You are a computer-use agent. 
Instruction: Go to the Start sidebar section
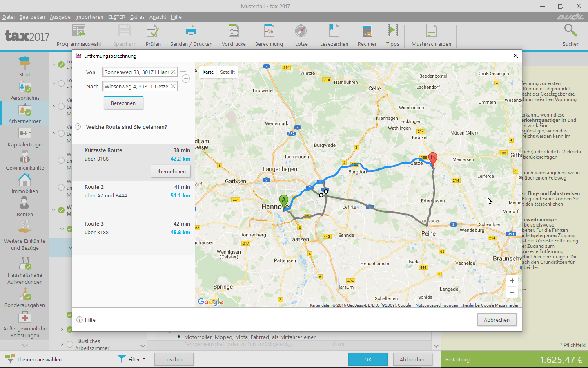coord(24,67)
